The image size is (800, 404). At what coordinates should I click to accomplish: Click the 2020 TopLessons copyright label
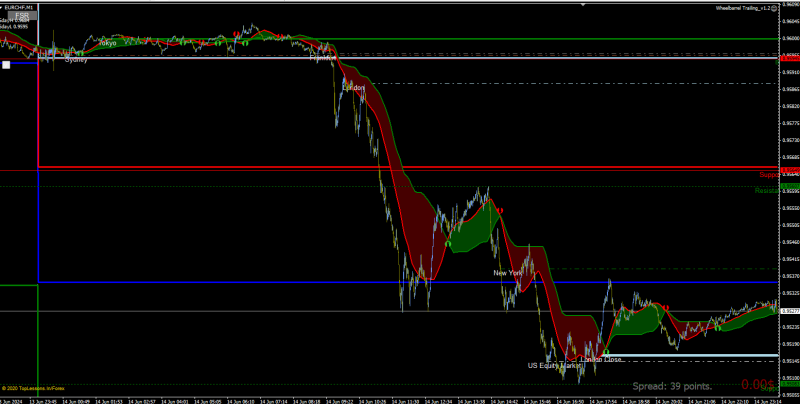33,388
